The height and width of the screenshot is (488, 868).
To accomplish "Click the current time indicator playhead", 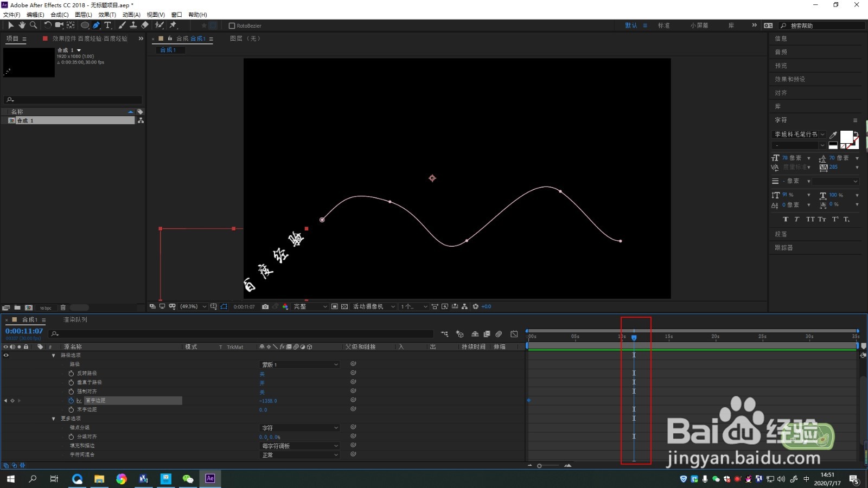I will (634, 337).
